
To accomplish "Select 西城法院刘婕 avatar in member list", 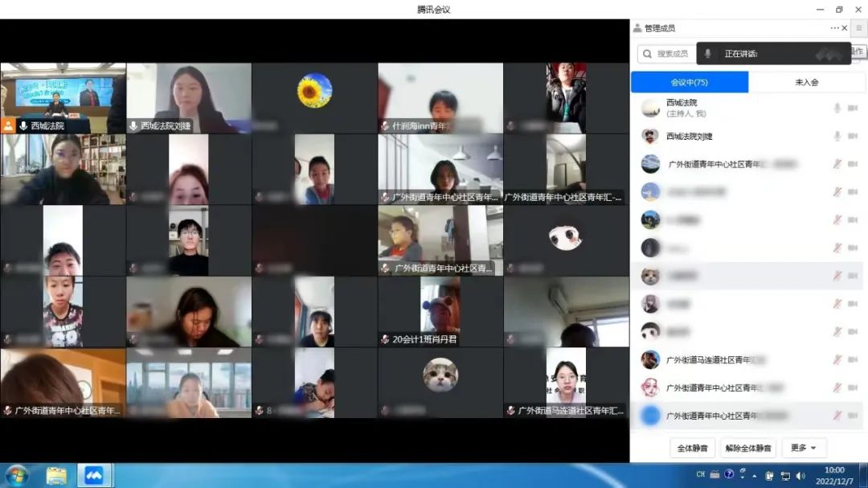I will tap(650, 136).
